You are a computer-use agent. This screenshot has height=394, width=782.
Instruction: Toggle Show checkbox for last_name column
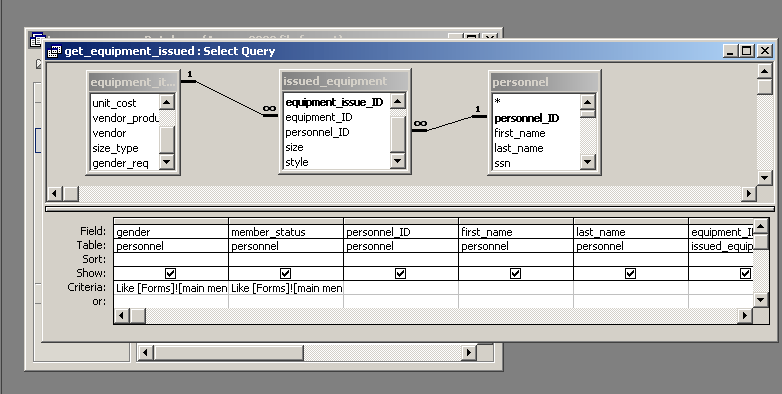coord(630,273)
